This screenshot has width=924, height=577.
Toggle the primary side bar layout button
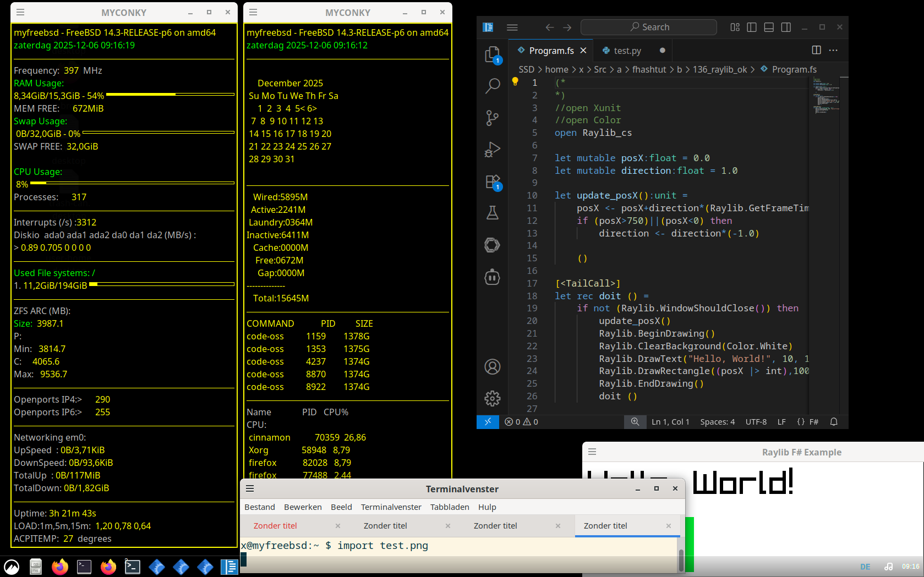coord(752,27)
